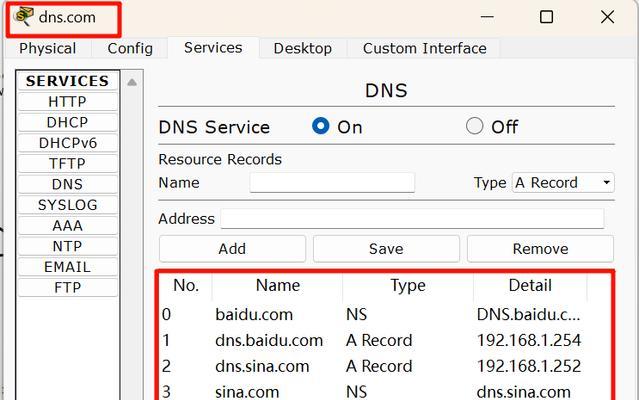Select NTP in services list
Screen dimensions: 639x400
tap(68, 246)
